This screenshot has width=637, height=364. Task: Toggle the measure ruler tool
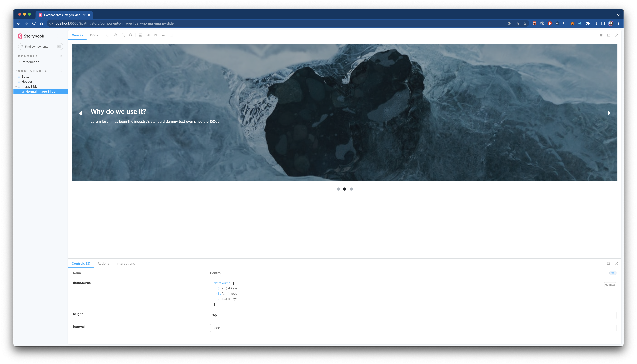[164, 35]
